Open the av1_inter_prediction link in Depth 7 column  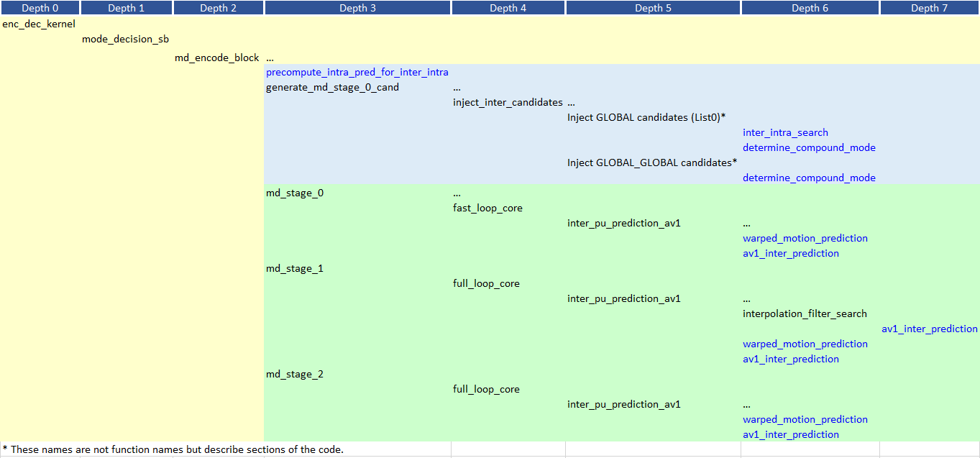(929, 329)
